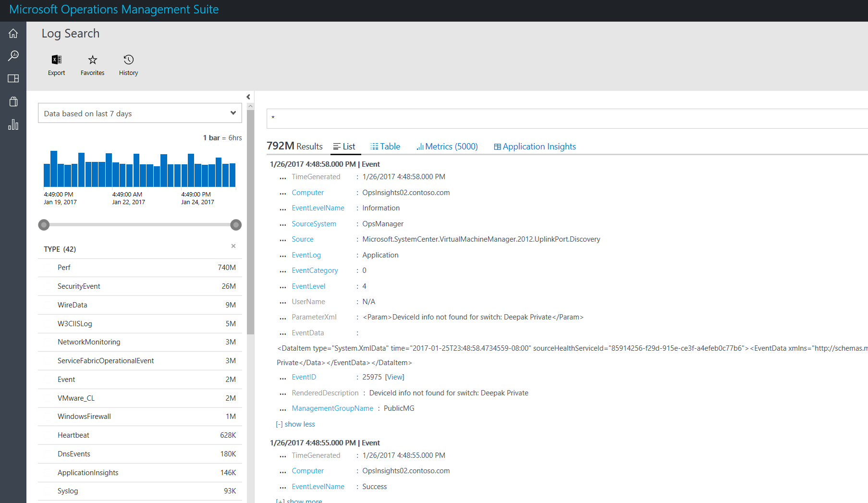Open Log Search magnifier icon in sidebar
The width and height of the screenshot is (868, 503).
pyautogui.click(x=13, y=56)
